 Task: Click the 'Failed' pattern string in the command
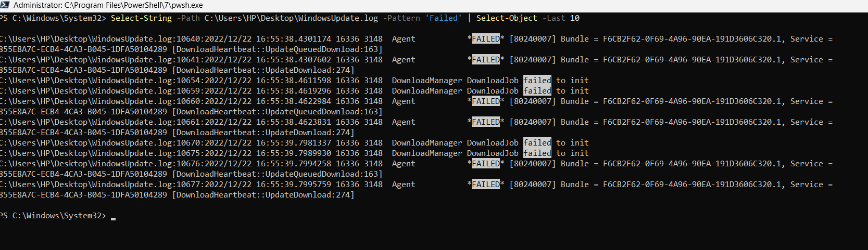point(443,18)
